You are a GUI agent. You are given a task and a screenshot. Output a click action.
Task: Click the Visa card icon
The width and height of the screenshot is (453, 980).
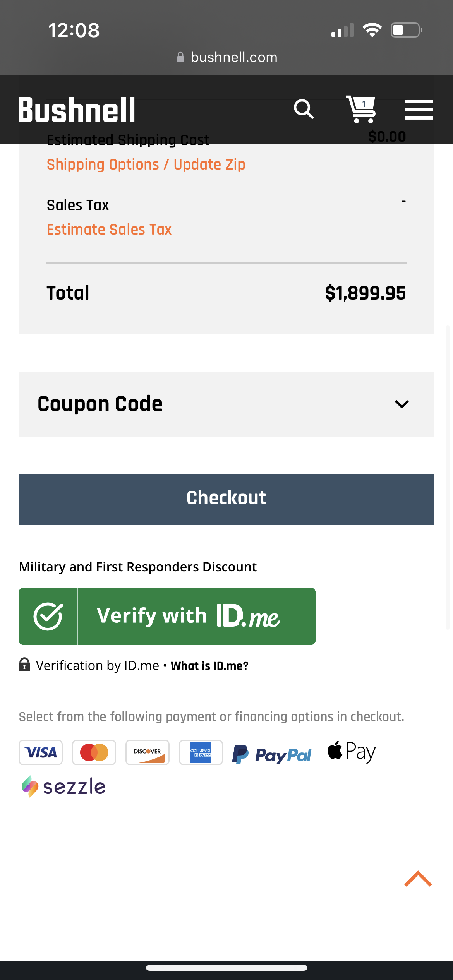click(x=41, y=752)
